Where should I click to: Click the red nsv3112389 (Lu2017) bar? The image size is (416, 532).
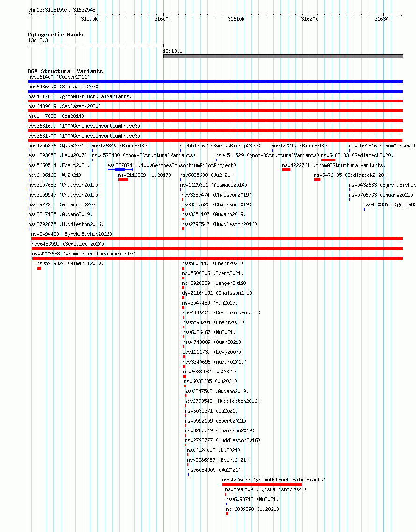[x=123, y=180]
